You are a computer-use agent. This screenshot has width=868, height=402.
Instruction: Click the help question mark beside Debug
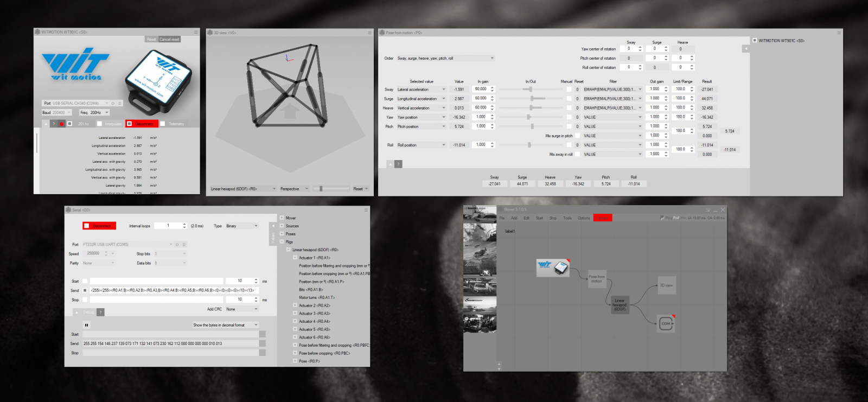100,312
